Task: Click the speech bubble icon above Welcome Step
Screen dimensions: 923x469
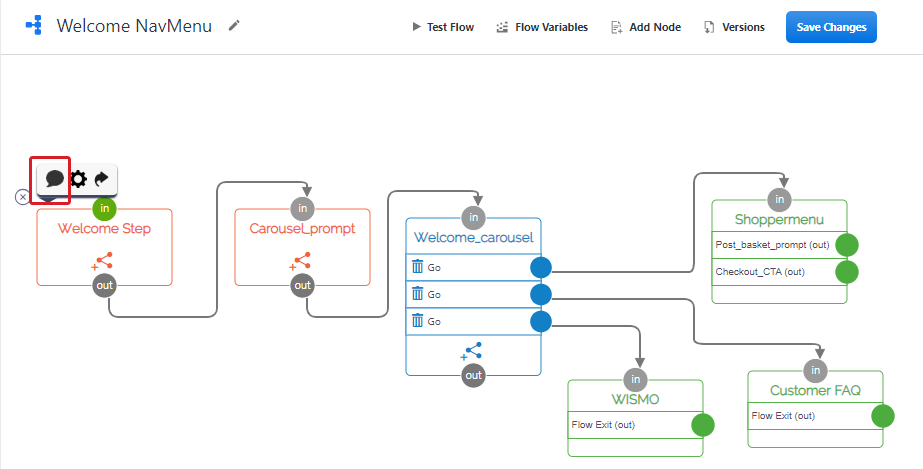Action: 54,179
